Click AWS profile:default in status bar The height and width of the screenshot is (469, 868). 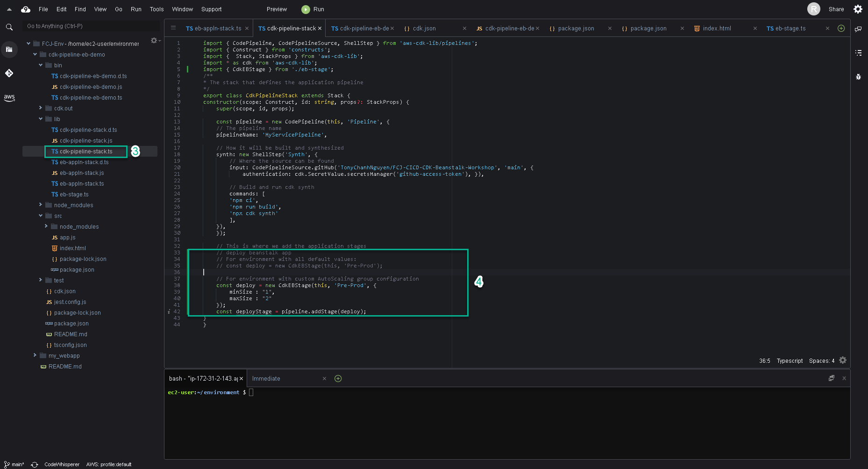click(109, 464)
